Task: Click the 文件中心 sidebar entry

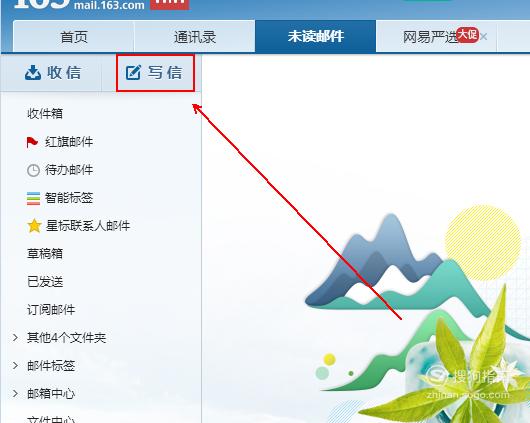Action: tap(51, 419)
